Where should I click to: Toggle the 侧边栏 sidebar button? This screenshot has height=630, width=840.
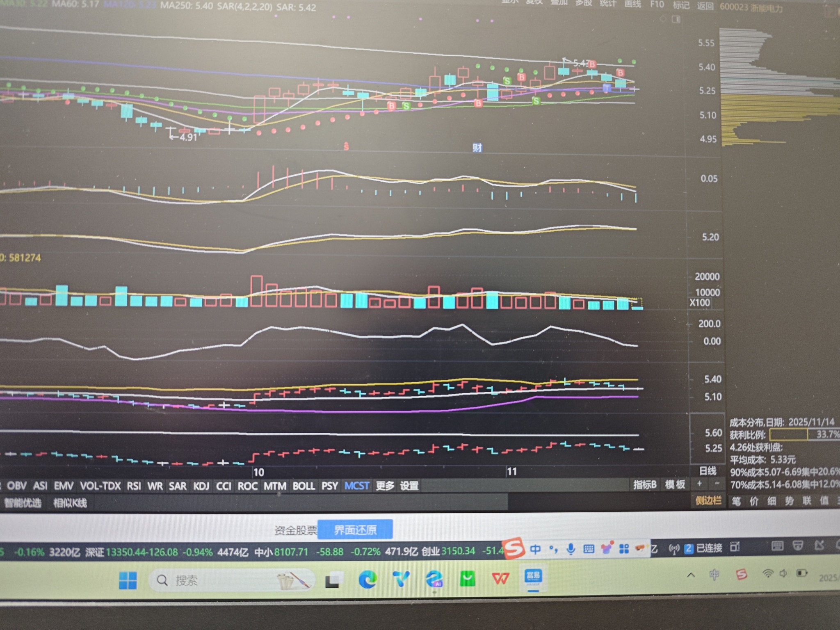point(708,500)
